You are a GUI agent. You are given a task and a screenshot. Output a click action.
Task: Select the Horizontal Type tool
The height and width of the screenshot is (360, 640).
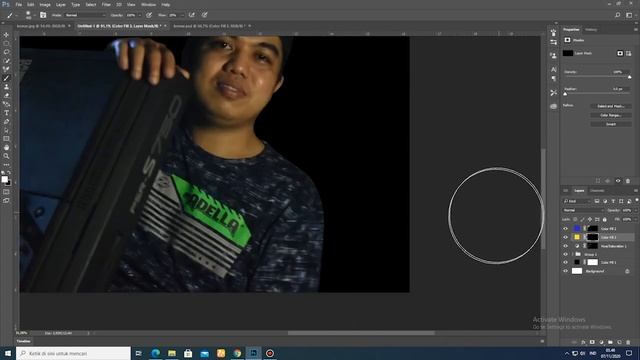6,113
